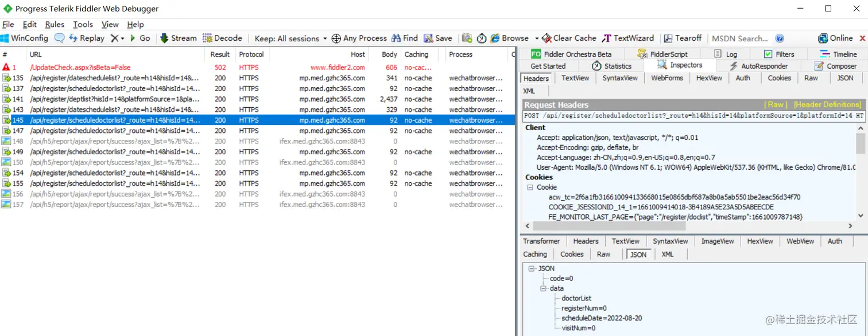868x336 pixels.
Task: Focus the MSDN Search field
Action: pyautogui.click(x=740, y=38)
